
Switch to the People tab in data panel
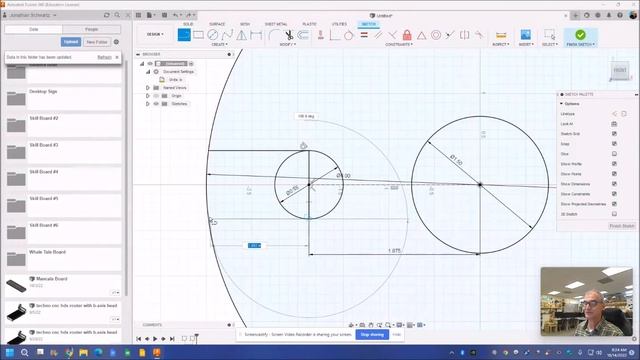(x=91, y=29)
